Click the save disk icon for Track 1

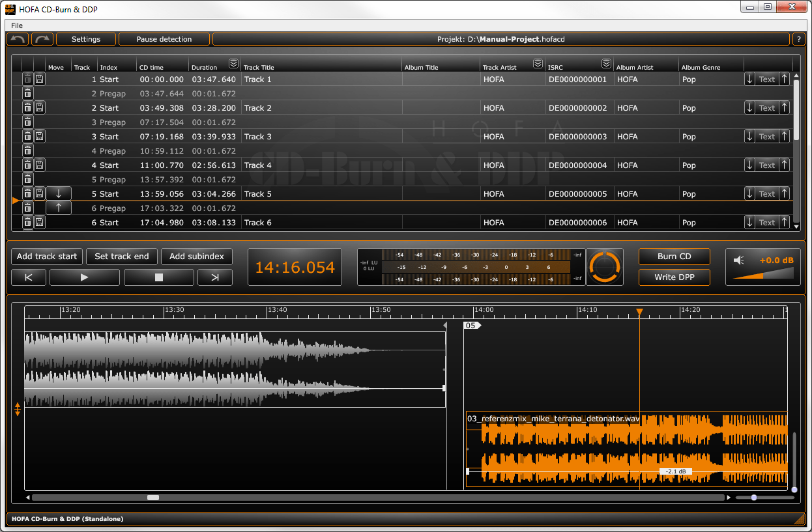click(39, 79)
